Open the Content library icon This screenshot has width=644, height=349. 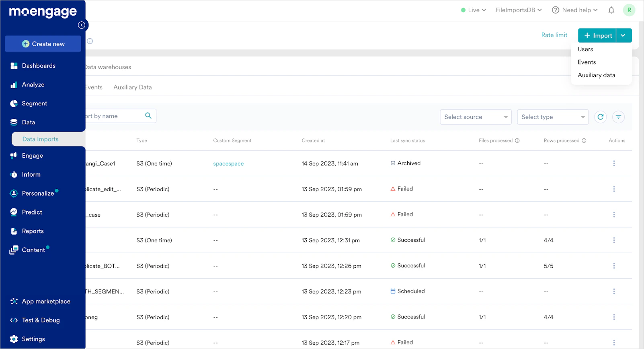coord(14,250)
